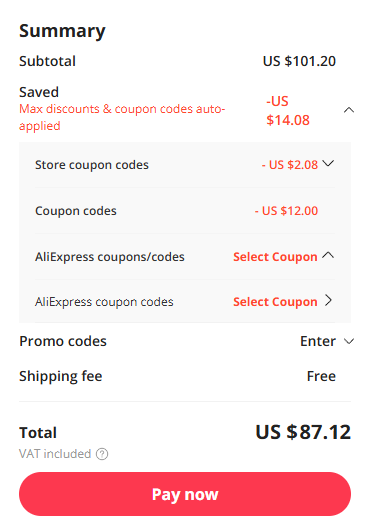367x523 pixels.
Task: Click the VAT included help question-mark icon
Action: click(102, 454)
